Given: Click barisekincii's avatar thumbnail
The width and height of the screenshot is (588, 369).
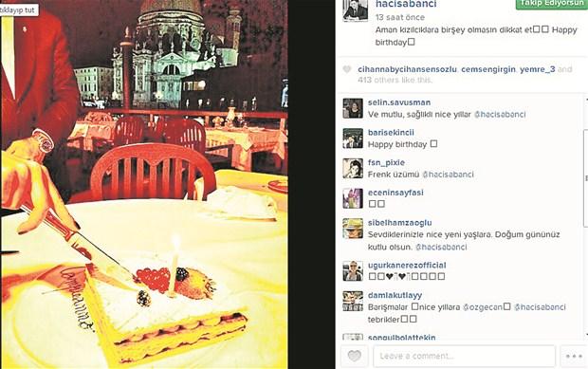Looking at the screenshot, I should 353,138.
